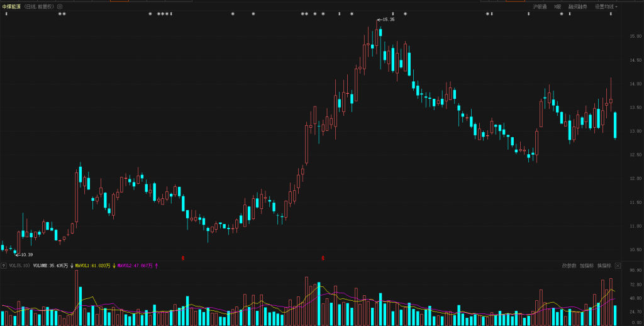Open the 设置均线 dropdown
The width and height of the screenshot is (644, 326).
(x=606, y=6)
